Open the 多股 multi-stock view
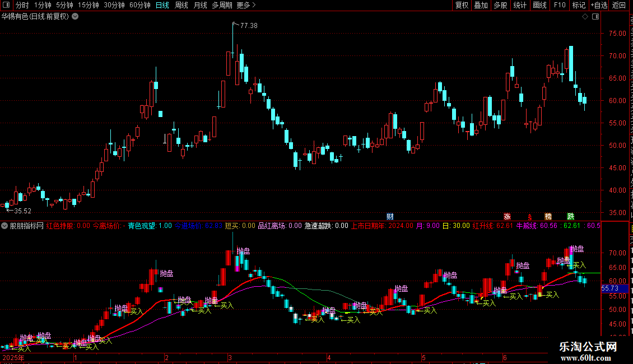The image size is (633, 364). point(500,5)
